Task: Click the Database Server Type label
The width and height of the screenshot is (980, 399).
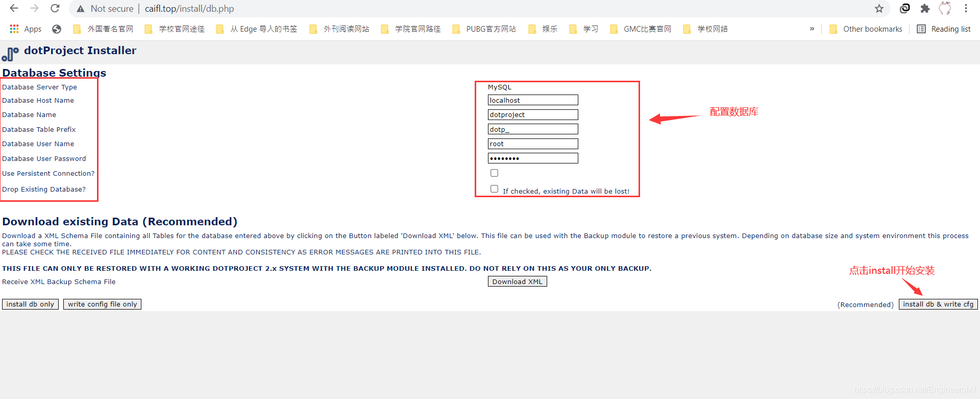Action: tap(39, 87)
